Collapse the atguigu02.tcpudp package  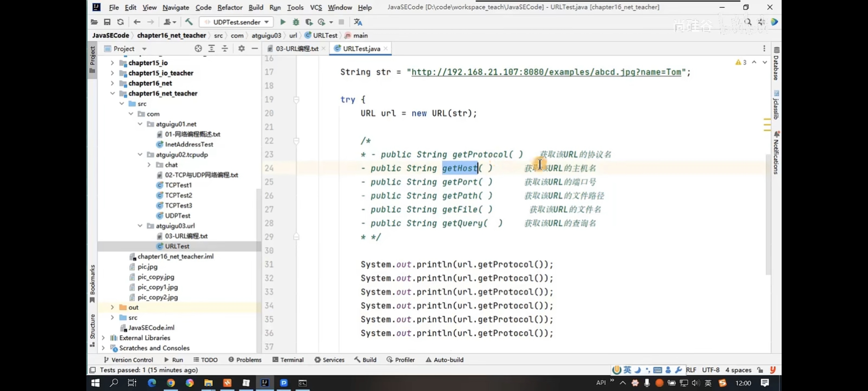click(x=140, y=154)
